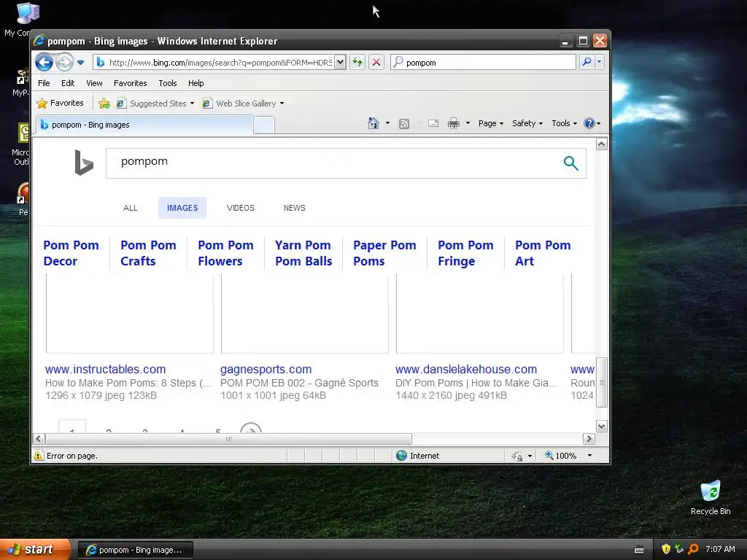The width and height of the screenshot is (747, 560).
Task: Click the Bing logo
Action: 84,163
